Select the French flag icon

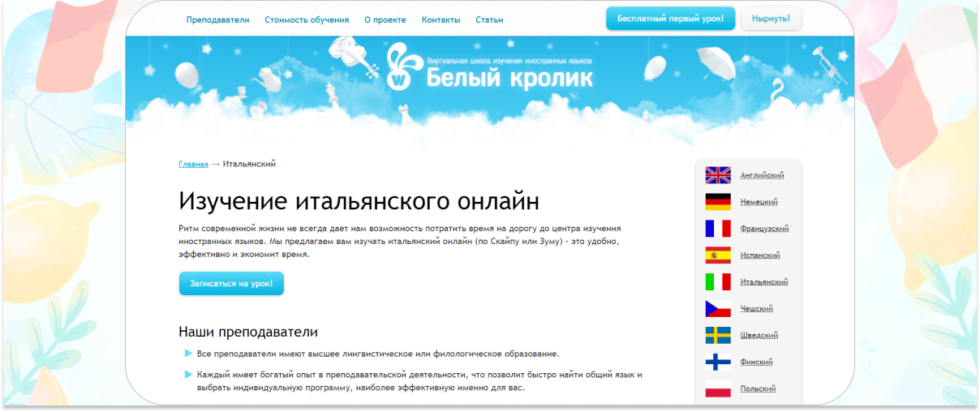(718, 229)
